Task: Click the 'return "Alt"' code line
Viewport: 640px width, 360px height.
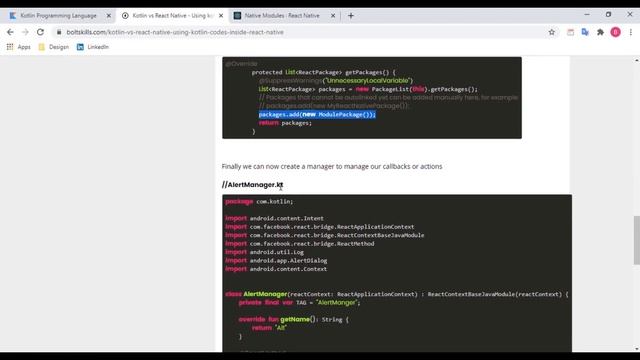Action: pos(269,328)
